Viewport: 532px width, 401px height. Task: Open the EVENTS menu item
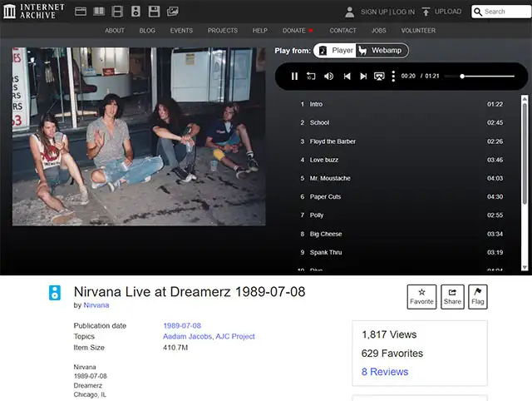pyautogui.click(x=181, y=31)
